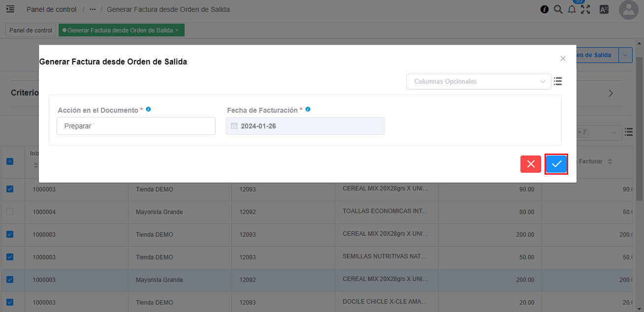Expand the Orden de Salida split-button arrow
644x312 pixels.
click(x=625, y=55)
